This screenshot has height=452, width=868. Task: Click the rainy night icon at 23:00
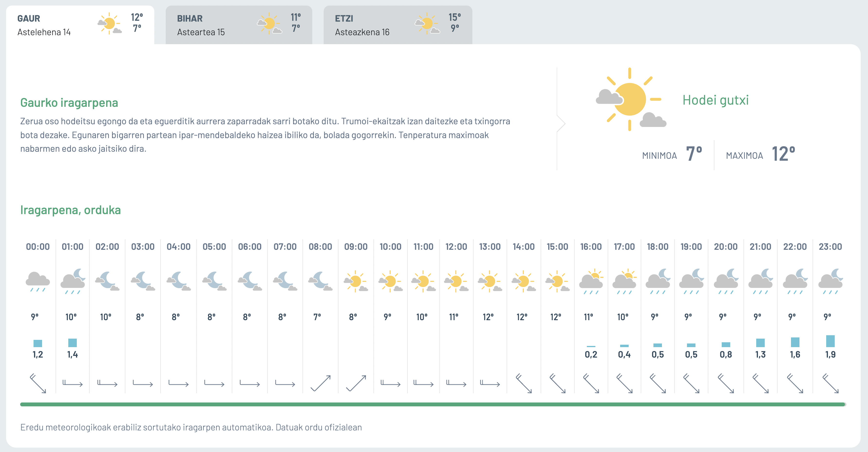(831, 281)
